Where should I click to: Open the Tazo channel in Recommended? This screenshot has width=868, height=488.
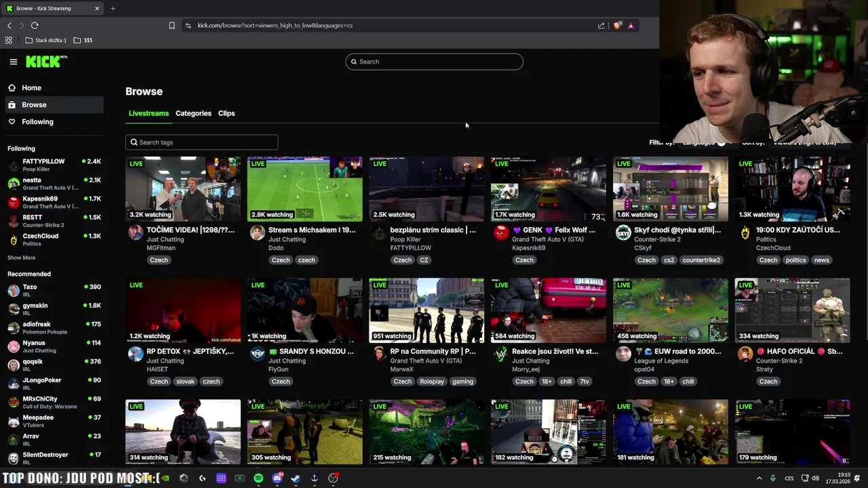[x=54, y=290]
